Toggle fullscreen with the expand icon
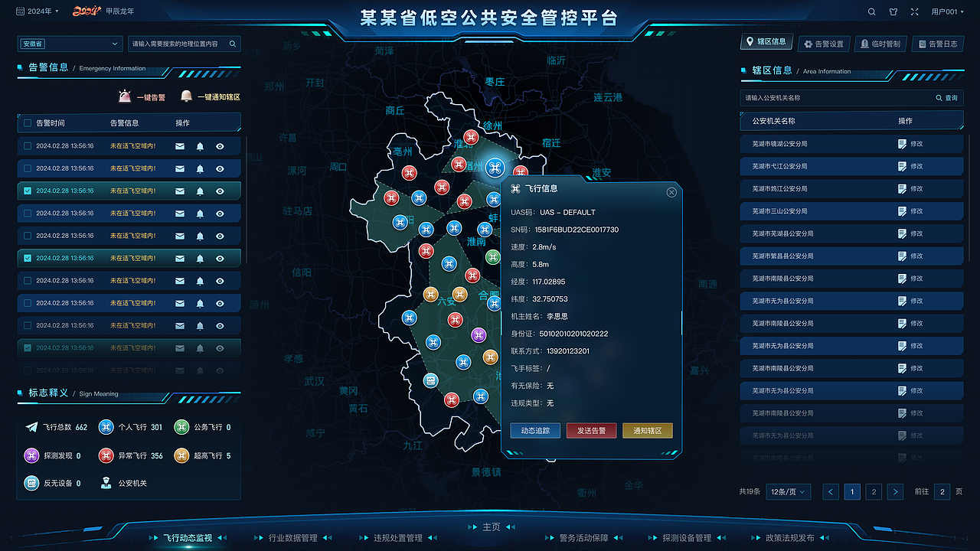 click(x=914, y=12)
